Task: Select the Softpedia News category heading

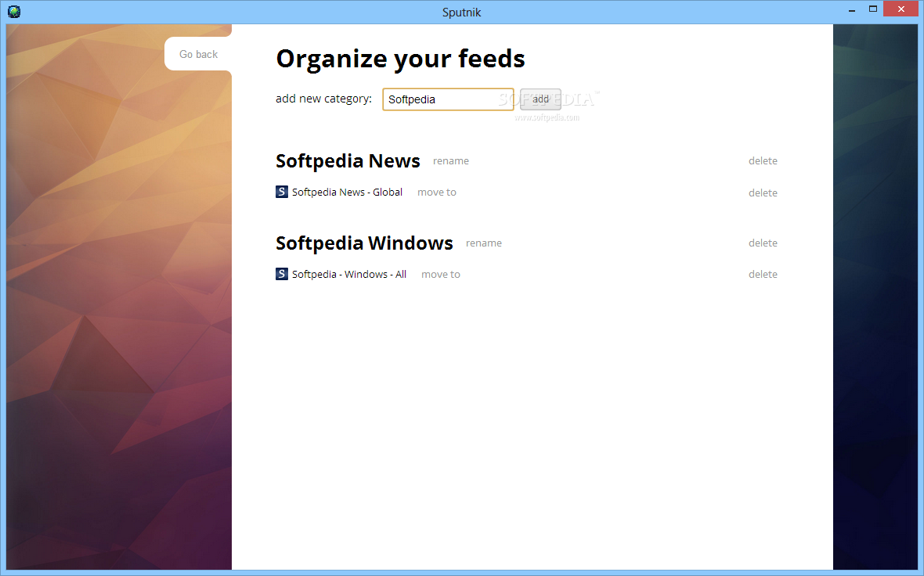Action: coord(348,161)
